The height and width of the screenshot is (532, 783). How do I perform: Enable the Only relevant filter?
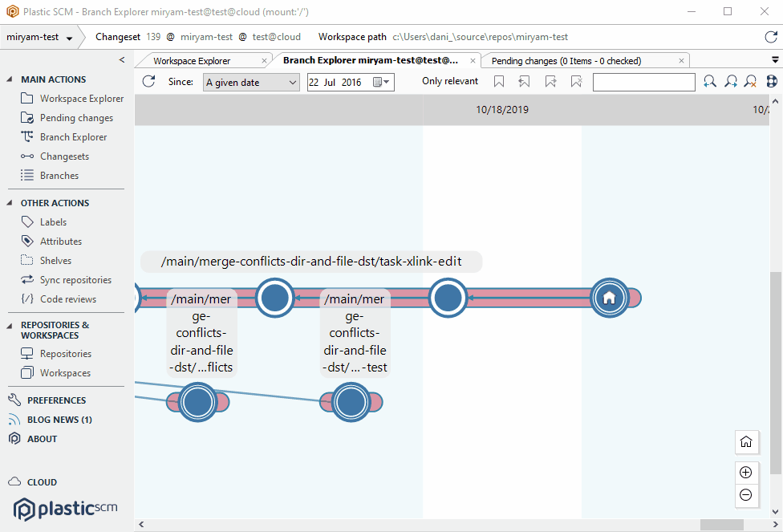point(449,81)
